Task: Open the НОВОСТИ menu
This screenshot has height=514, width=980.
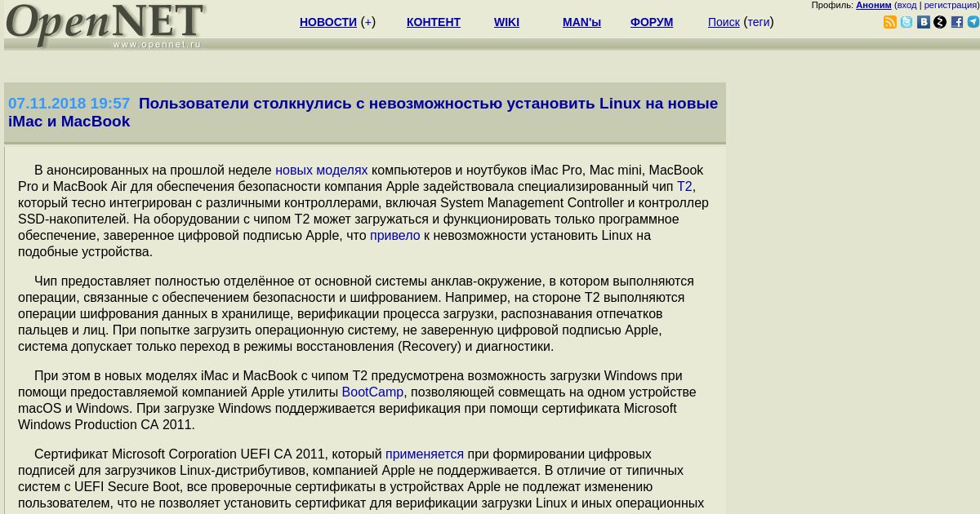Action: click(328, 22)
